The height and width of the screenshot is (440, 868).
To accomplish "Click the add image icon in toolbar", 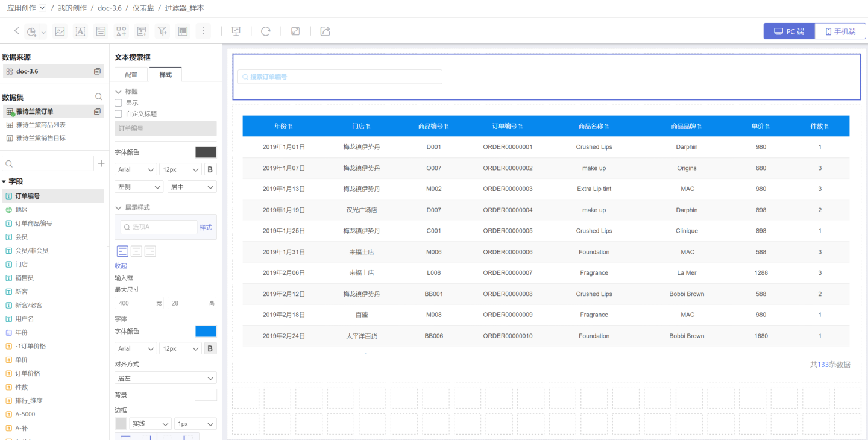I will pyautogui.click(x=60, y=31).
